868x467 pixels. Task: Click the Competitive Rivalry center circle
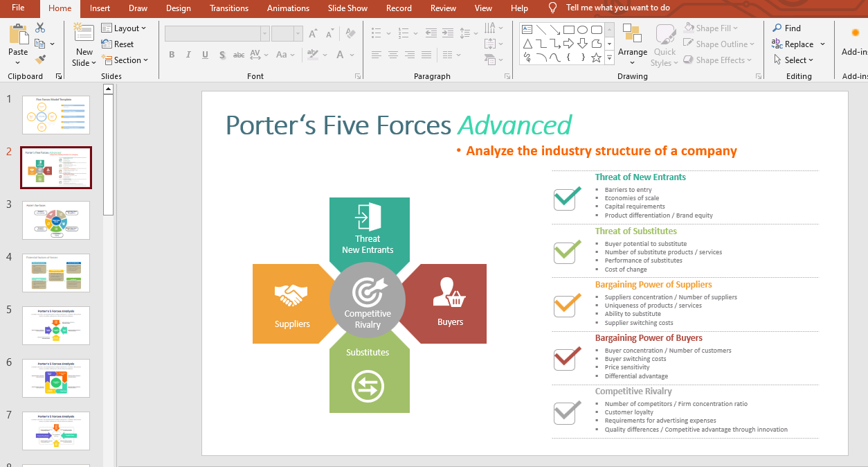(368, 300)
